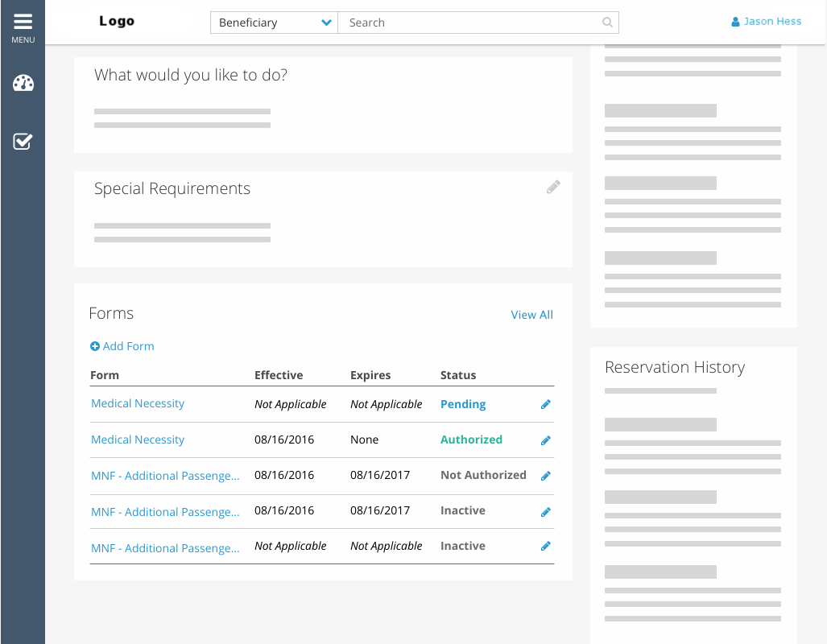Screen dimensions: 827x644
Task: Edit the Inactive form effective 08/16/2016 via pencil
Action: click(x=546, y=512)
